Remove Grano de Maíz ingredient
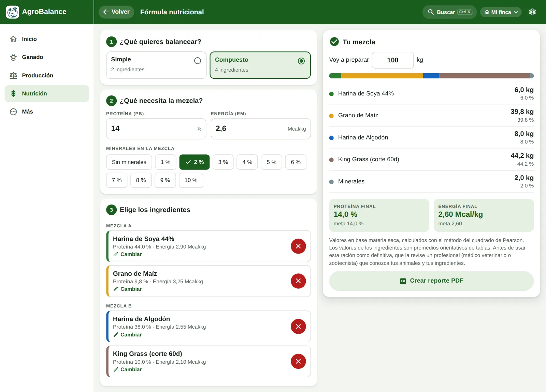Viewport: 546px width, 392px height. (298, 281)
